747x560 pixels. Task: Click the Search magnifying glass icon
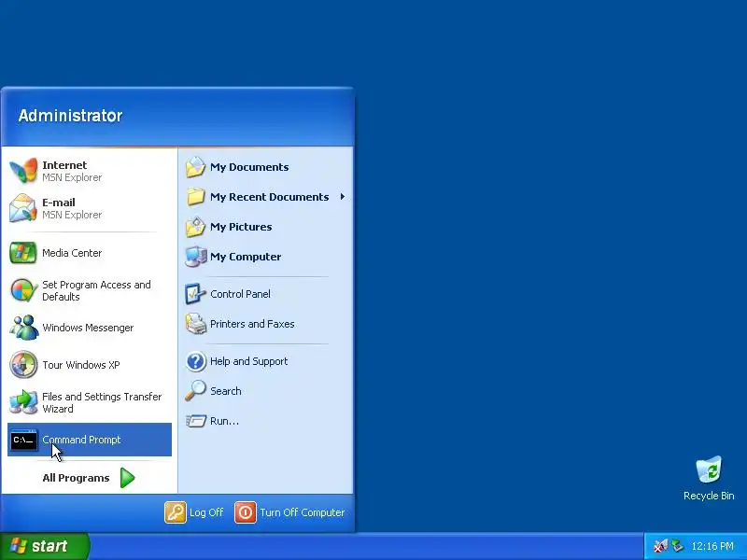click(195, 391)
